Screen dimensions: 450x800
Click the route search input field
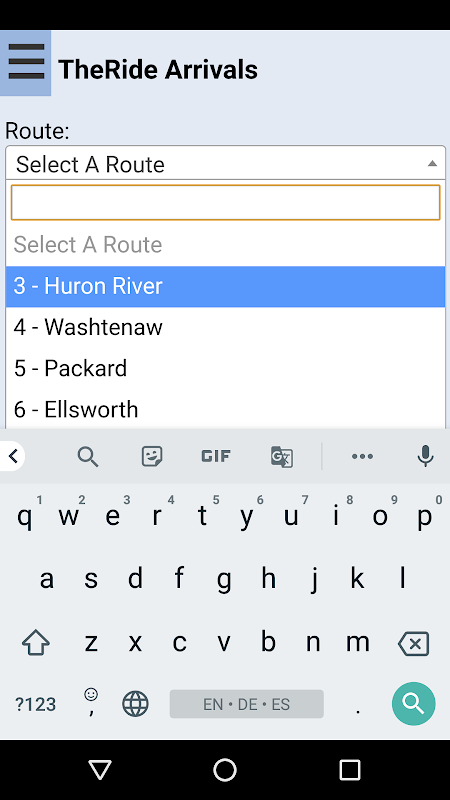pos(226,203)
